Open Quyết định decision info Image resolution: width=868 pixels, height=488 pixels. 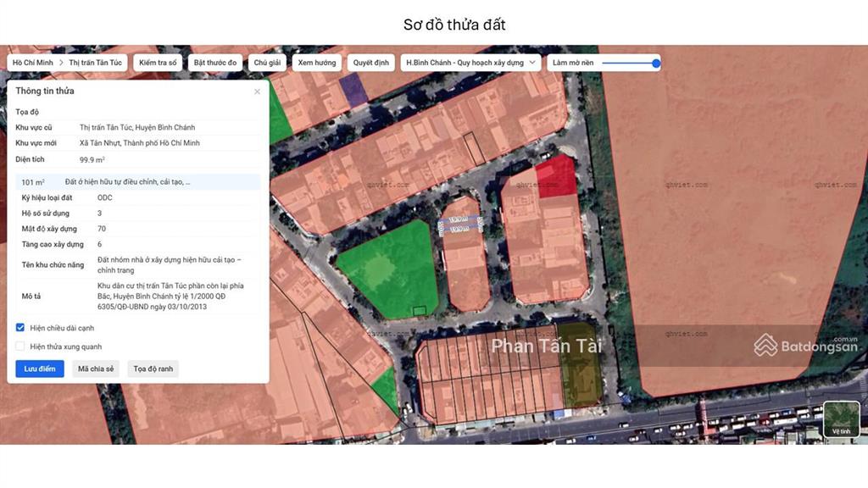(x=370, y=63)
